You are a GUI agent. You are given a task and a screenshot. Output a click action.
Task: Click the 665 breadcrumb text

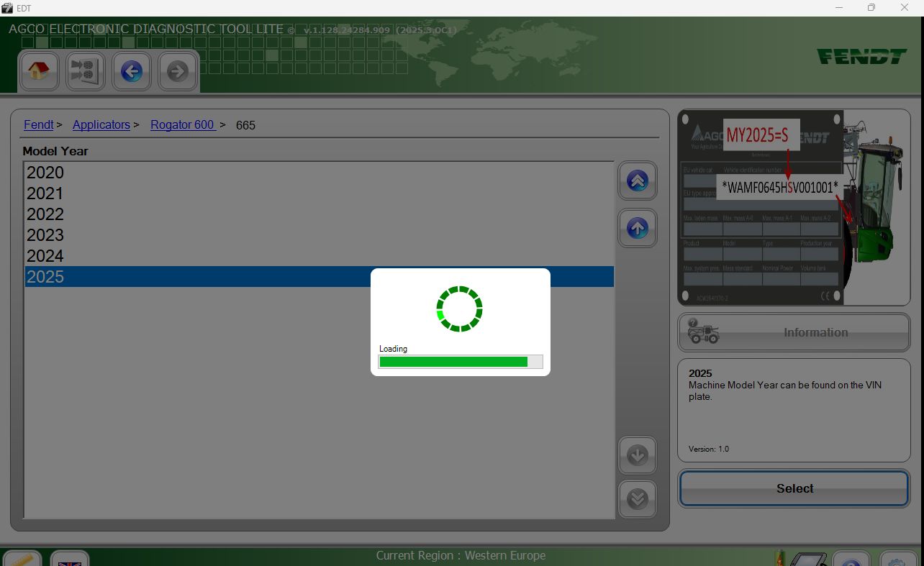245,125
